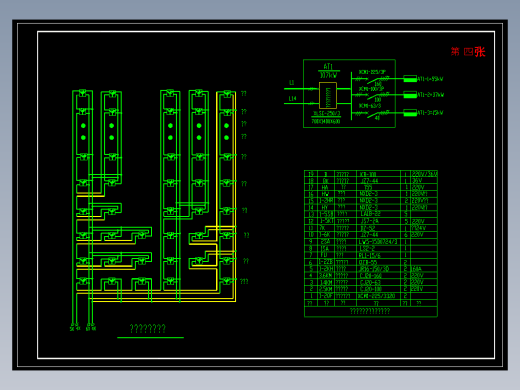Image resolution: width=520 pixels, height=390 pixels.
Task: Select the AT1-3=15kW output label
Action: click(x=430, y=113)
